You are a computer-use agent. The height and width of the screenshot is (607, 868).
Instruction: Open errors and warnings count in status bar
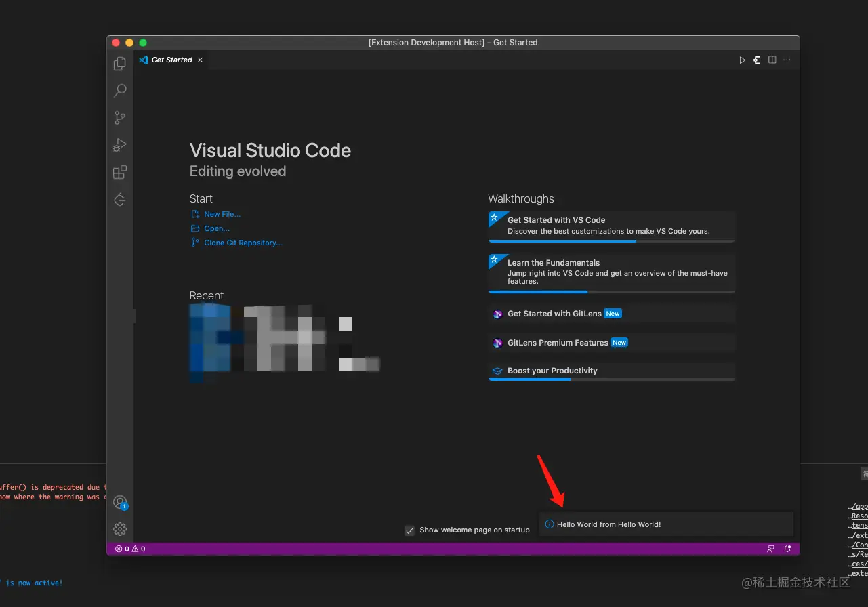pos(130,549)
